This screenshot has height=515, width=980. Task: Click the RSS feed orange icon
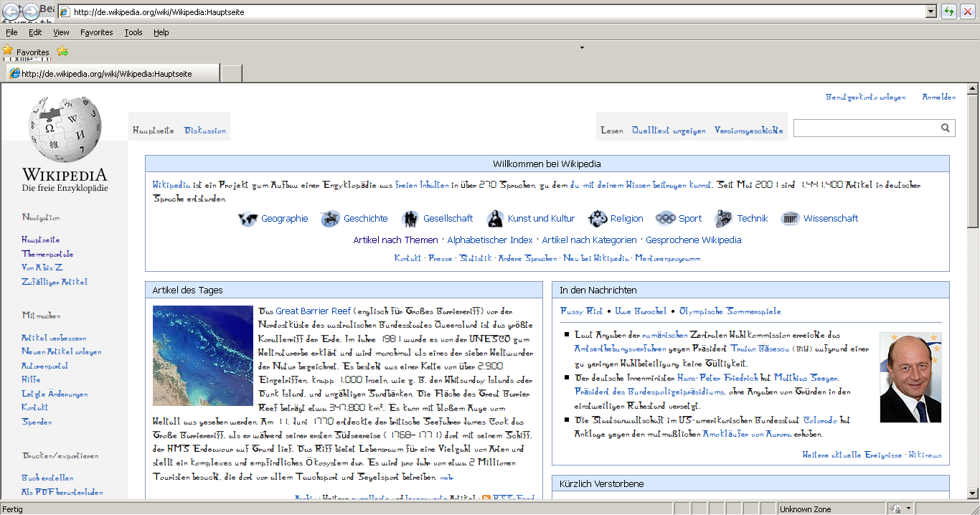point(486,498)
